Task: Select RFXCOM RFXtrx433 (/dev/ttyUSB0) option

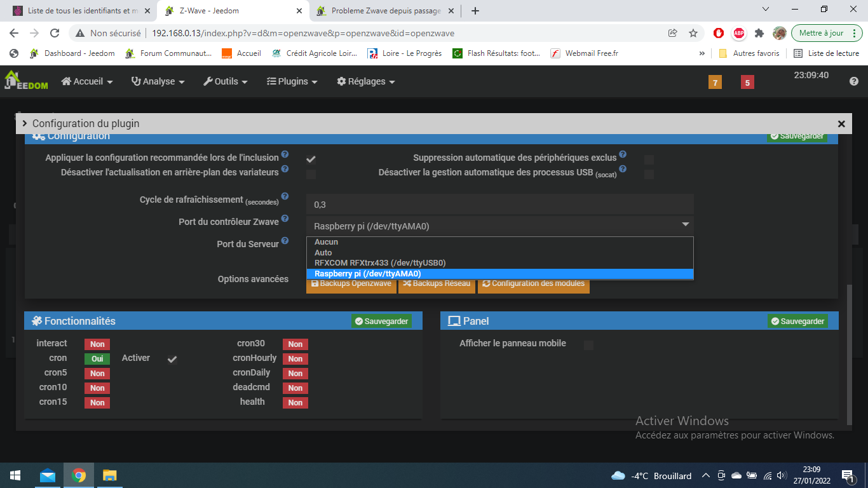Action: tap(500, 262)
